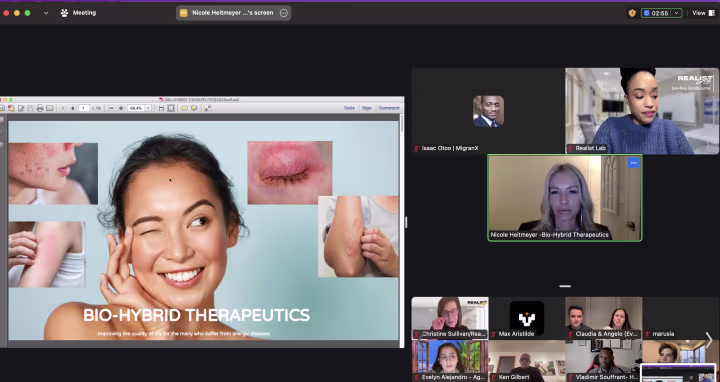This screenshot has width=720, height=382.
Task: Click the email envelope icon in PDF toolbar
Action: tap(50, 108)
